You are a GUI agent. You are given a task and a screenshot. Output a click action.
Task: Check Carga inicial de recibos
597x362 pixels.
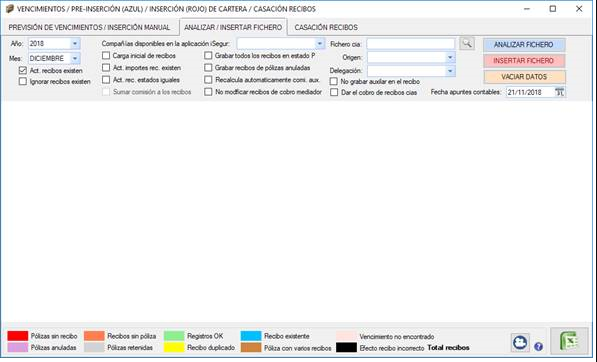tap(106, 56)
